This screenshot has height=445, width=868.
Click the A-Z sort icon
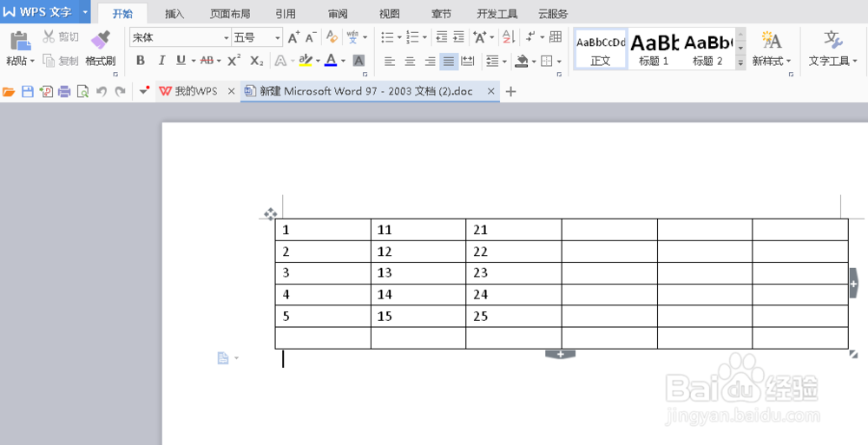[x=508, y=37]
